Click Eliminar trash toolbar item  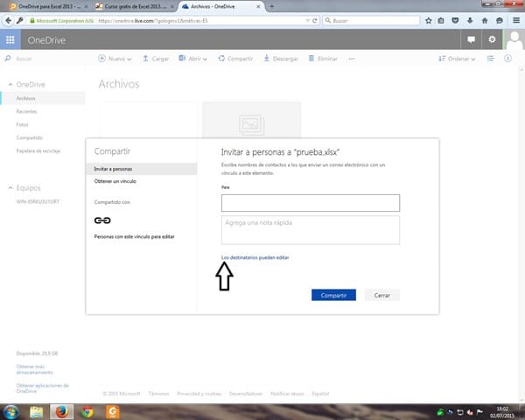point(323,59)
